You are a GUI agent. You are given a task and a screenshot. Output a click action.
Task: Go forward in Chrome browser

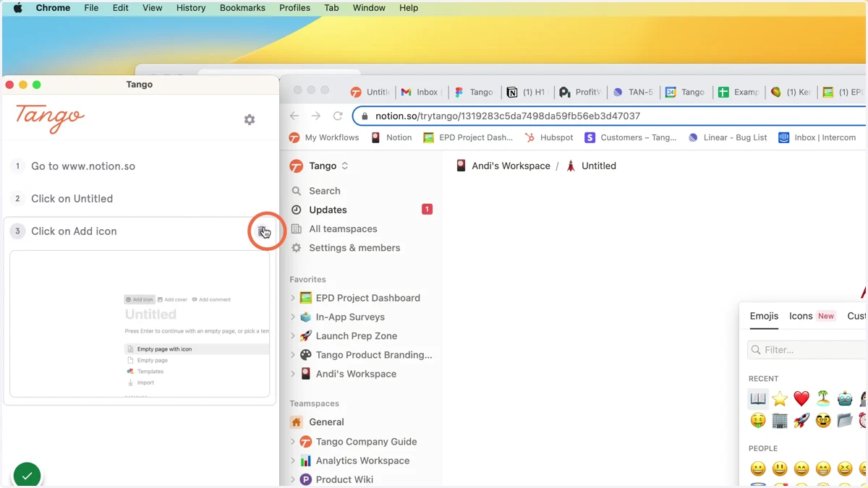[316, 116]
